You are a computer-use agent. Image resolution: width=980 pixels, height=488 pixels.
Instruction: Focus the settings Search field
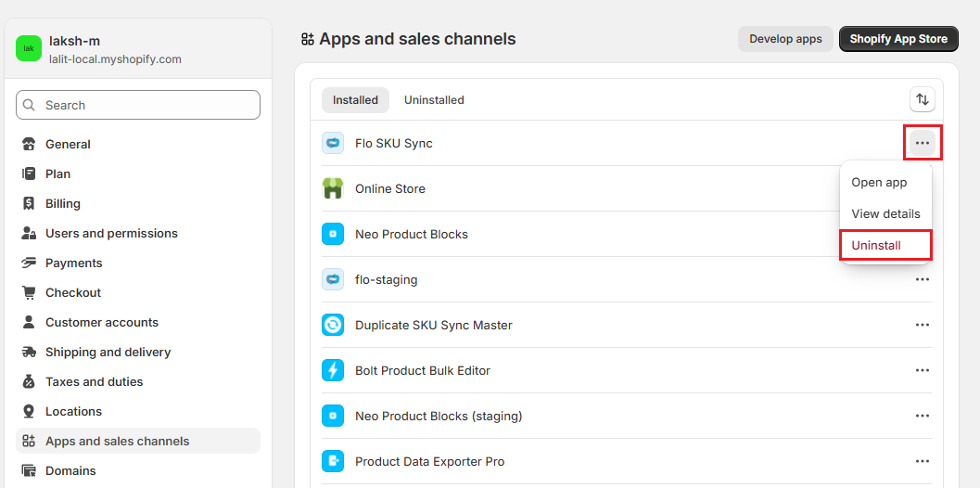click(138, 105)
